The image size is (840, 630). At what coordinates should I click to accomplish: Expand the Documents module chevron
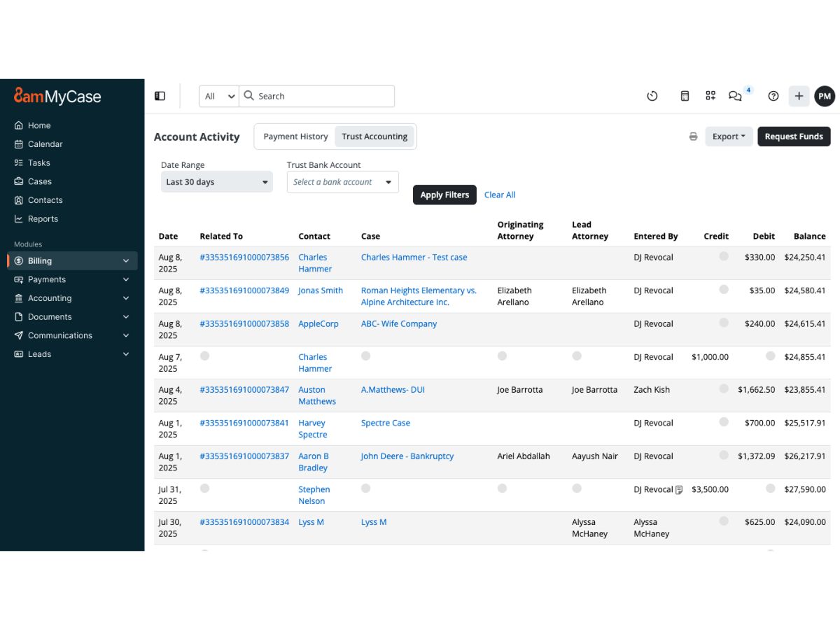[126, 316]
